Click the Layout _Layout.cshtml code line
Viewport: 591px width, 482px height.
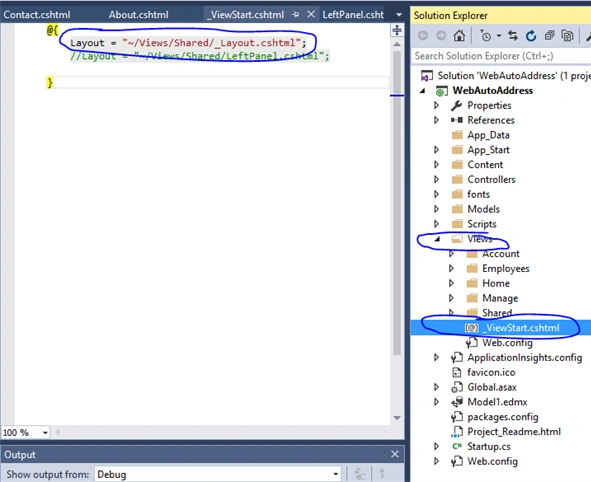188,43
